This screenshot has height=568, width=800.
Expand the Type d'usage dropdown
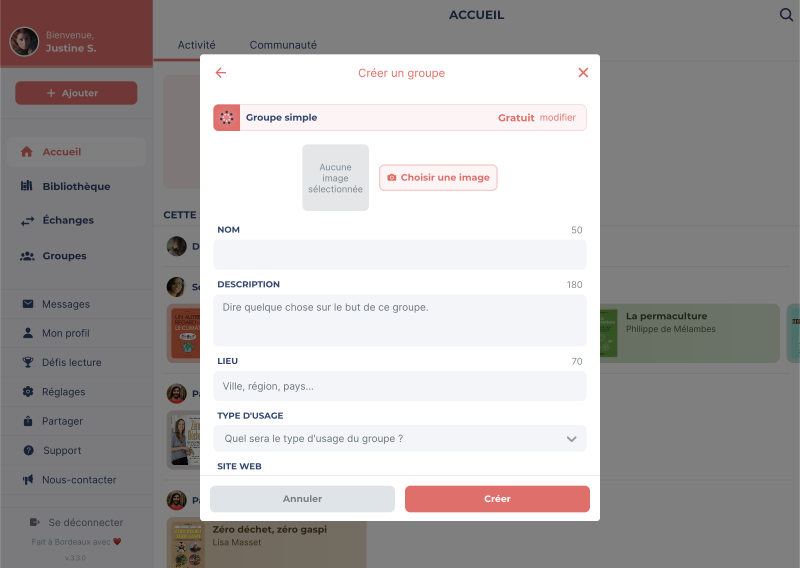[399, 439]
